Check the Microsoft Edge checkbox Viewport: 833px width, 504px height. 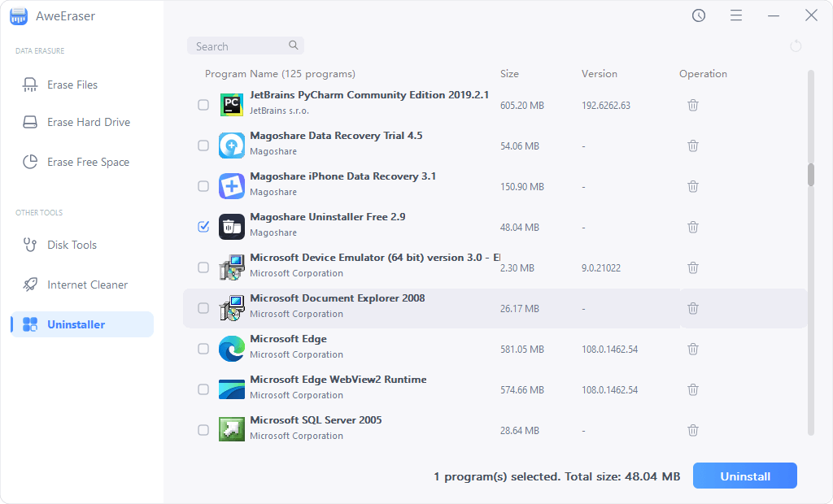203,349
